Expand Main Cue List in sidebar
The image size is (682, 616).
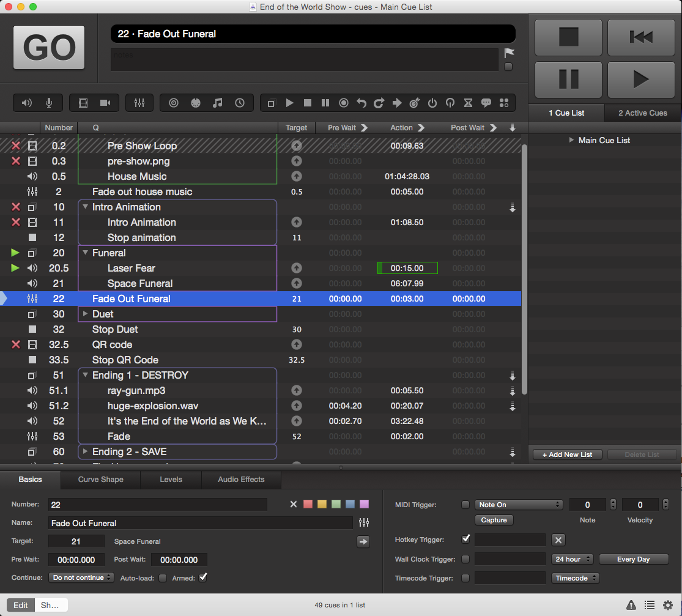(x=571, y=140)
